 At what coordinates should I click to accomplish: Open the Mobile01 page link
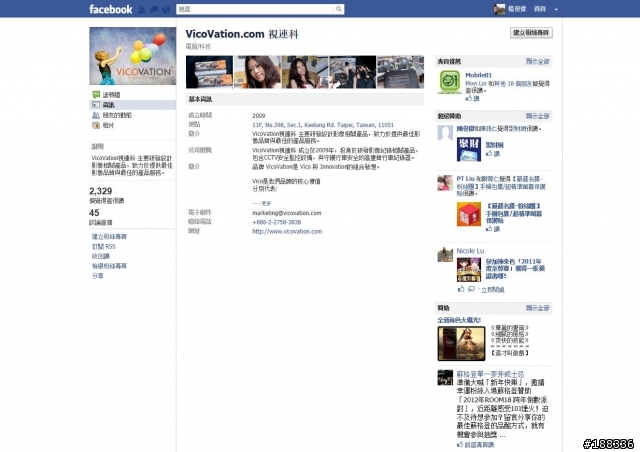[x=478, y=75]
